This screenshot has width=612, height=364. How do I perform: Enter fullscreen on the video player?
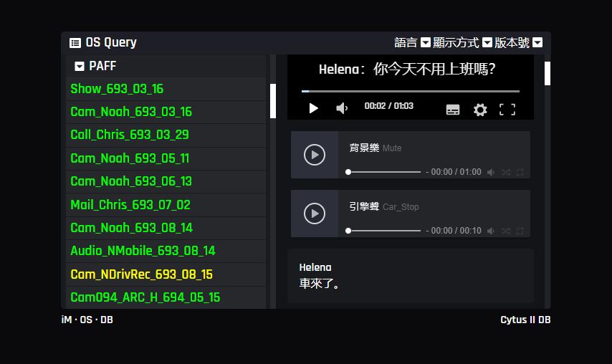click(x=507, y=110)
